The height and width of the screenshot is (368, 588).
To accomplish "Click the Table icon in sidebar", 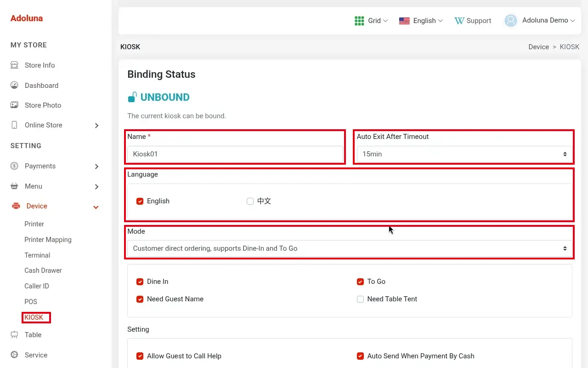I will pos(14,335).
